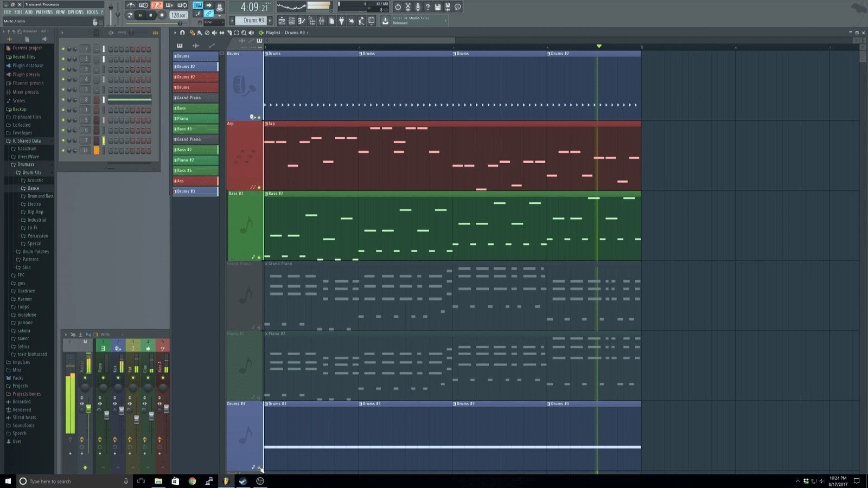
Task: Click the metronome icon
Action: 131,5
